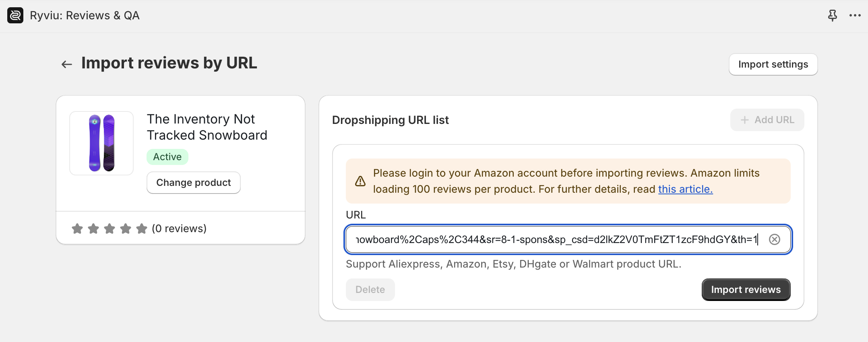
Task: Click the third rating star
Action: point(110,229)
